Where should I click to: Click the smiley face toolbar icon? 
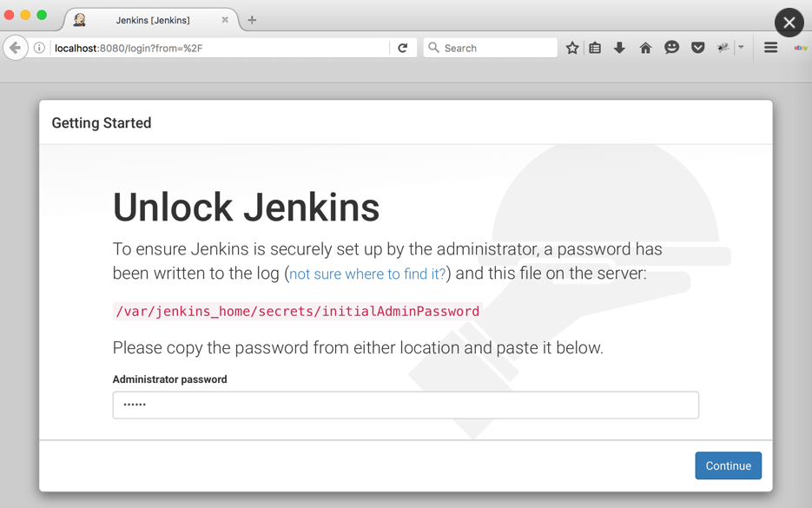tap(671, 48)
